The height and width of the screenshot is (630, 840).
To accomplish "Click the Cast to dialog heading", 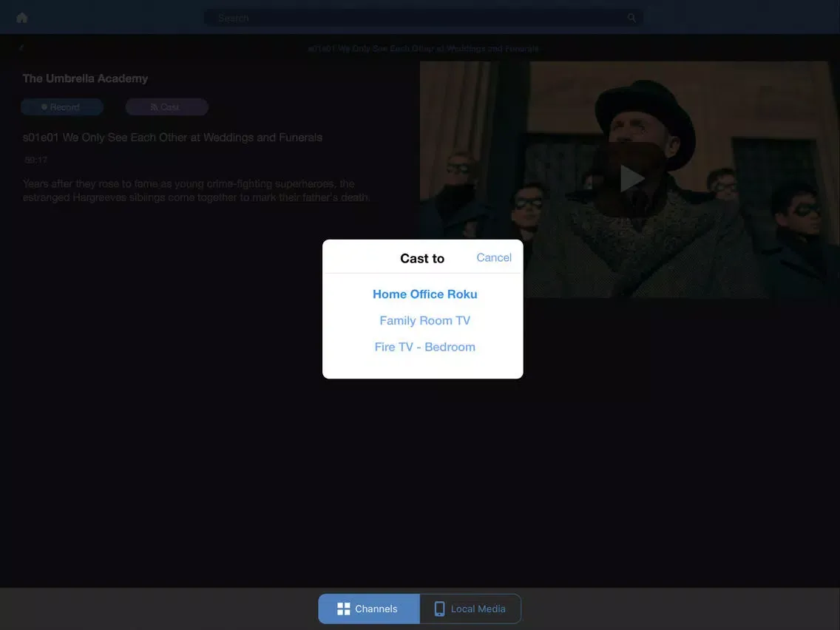I will (x=422, y=258).
